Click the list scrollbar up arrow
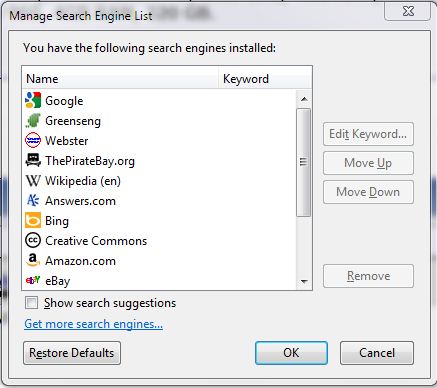The image size is (437, 388). pyautogui.click(x=304, y=99)
